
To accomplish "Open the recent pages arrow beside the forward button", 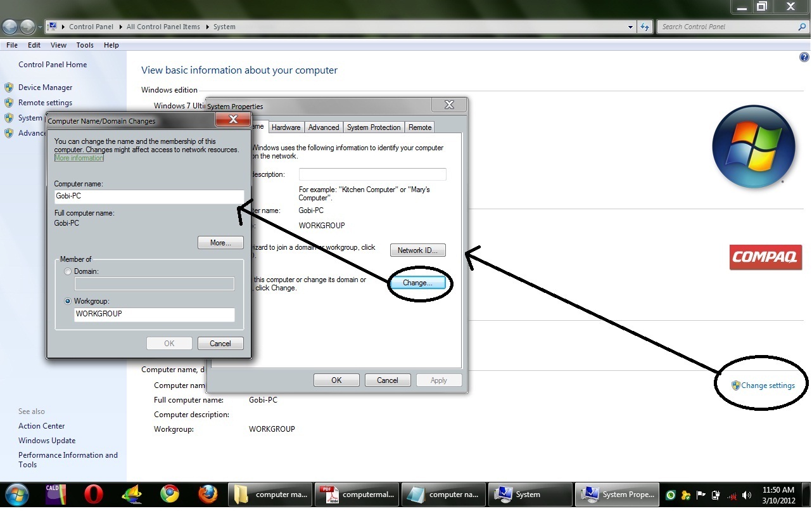I will pos(41,27).
